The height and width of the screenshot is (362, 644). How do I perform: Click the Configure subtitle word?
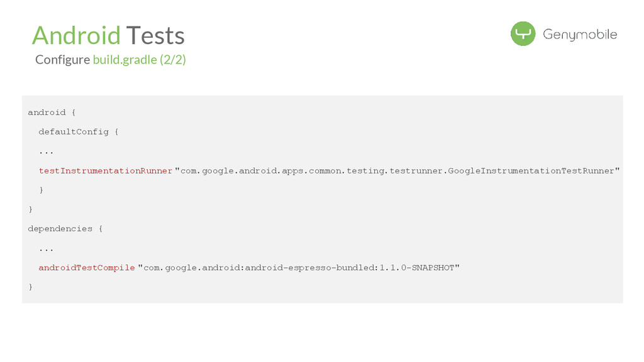[62, 60]
